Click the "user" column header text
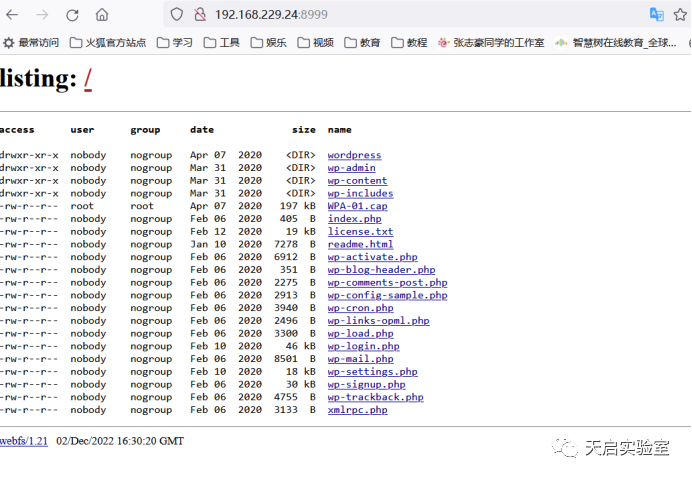 tap(83, 130)
